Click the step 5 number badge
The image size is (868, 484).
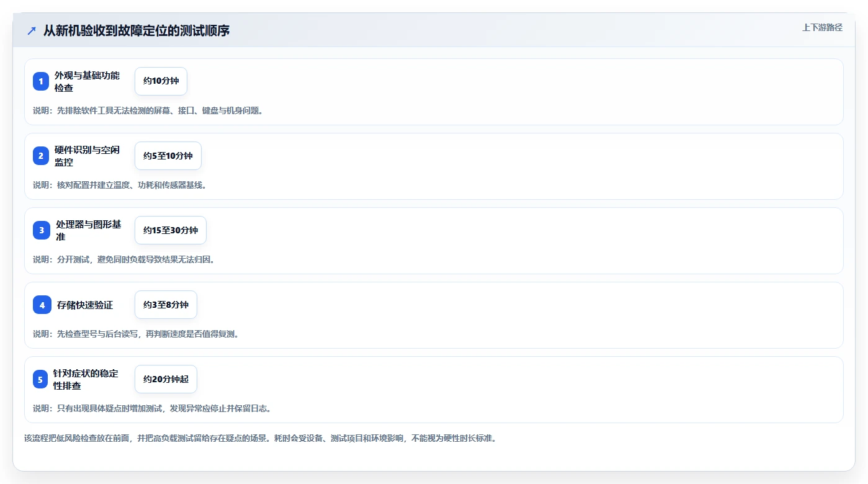(x=40, y=379)
